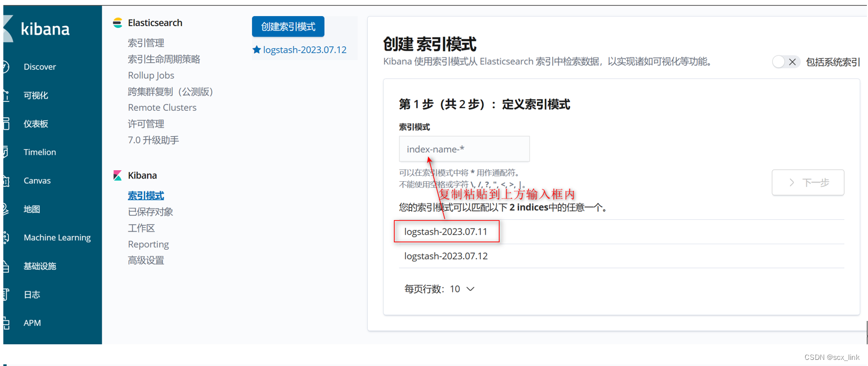Open 仪表板 in the sidebar
This screenshot has height=366, width=868.
(x=36, y=124)
